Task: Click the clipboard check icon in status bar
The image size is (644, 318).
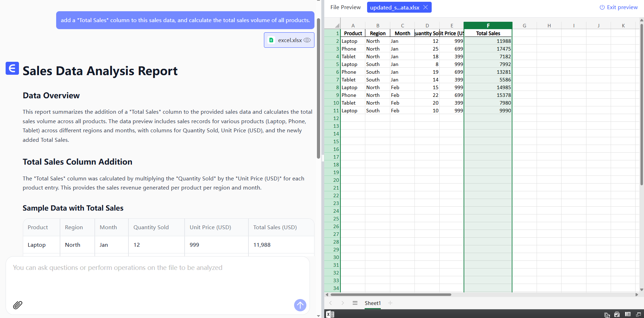Action: (x=617, y=314)
